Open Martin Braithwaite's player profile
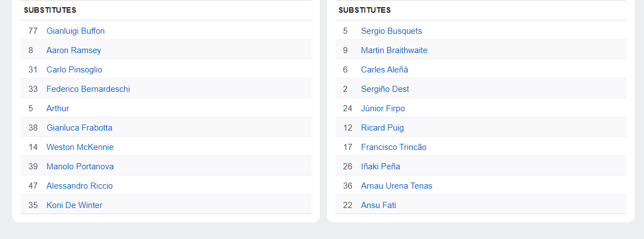The height and width of the screenshot is (239, 644). point(394,50)
